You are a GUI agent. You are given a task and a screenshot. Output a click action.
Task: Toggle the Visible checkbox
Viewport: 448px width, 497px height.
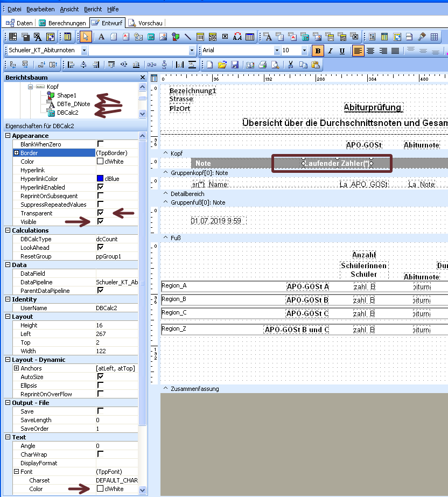[100, 221]
